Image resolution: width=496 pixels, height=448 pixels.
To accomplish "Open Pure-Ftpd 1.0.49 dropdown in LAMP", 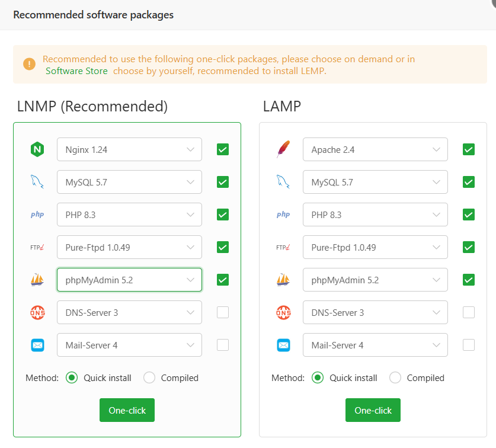I will 375,247.
